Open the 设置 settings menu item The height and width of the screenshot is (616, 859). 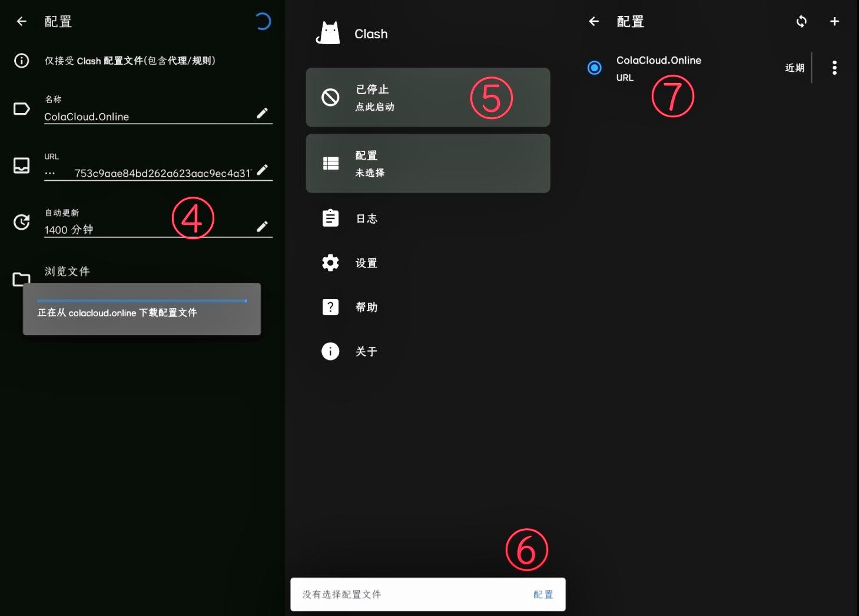pyautogui.click(x=366, y=263)
